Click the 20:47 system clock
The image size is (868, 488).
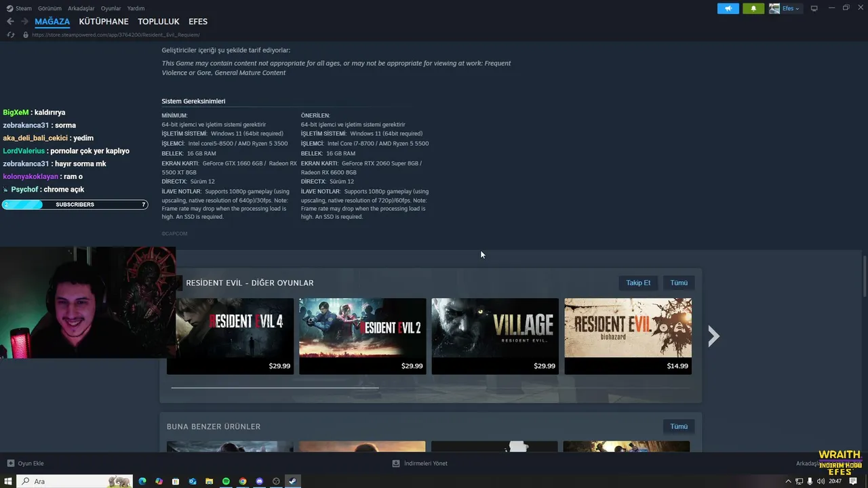pyautogui.click(x=835, y=481)
